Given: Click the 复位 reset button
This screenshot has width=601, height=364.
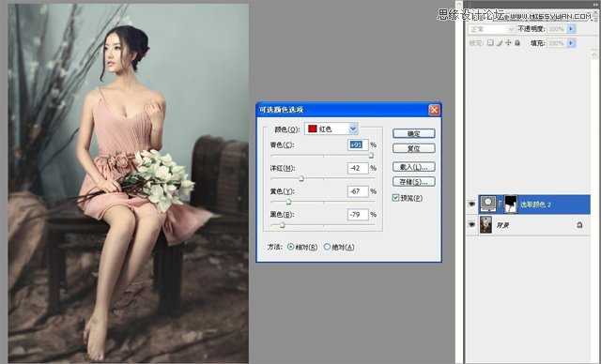Looking at the screenshot, I should coord(413,148).
